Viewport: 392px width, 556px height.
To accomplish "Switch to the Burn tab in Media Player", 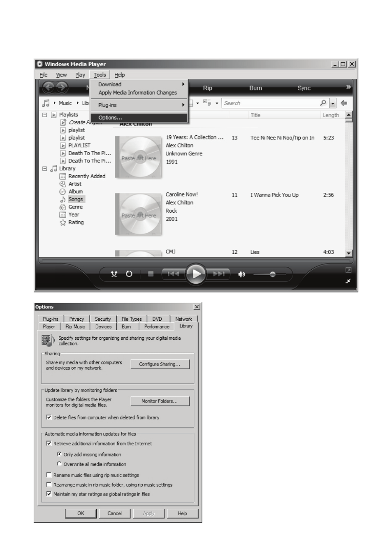I will pyautogui.click(x=255, y=88).
